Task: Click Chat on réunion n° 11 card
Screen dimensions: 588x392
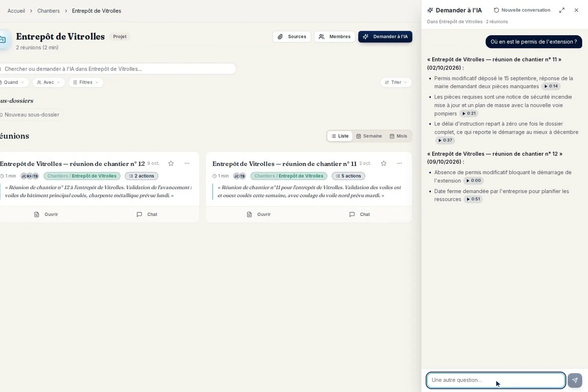Action: click(x=360, y=215)
